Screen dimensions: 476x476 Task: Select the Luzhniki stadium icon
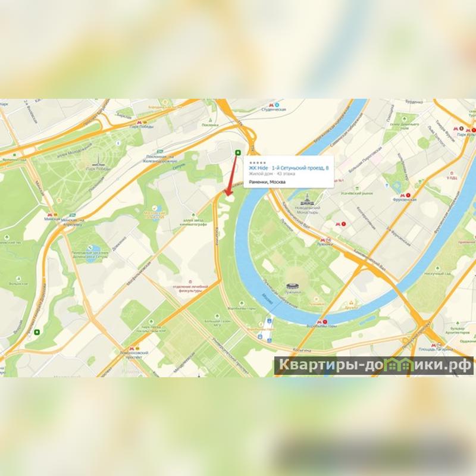pos(293,286)
